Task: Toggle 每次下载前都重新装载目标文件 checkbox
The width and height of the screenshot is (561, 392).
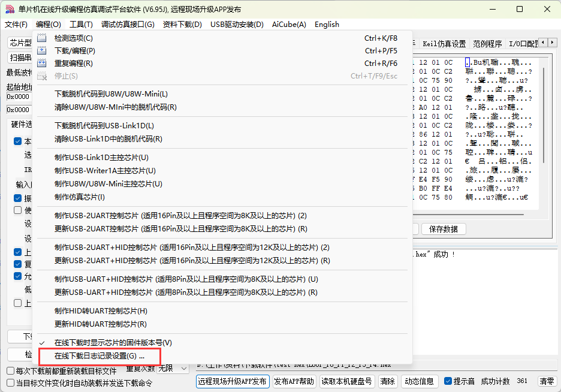Action: coord(11,371)
